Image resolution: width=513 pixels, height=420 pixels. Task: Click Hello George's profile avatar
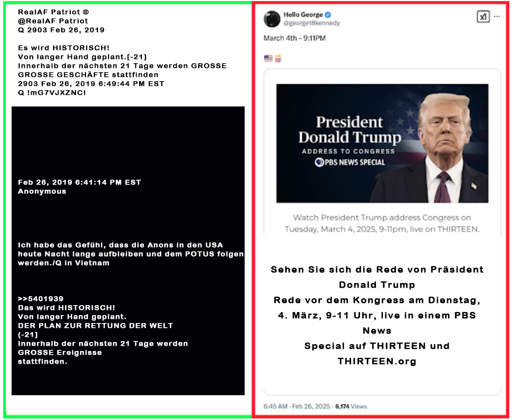coord(272,18)
